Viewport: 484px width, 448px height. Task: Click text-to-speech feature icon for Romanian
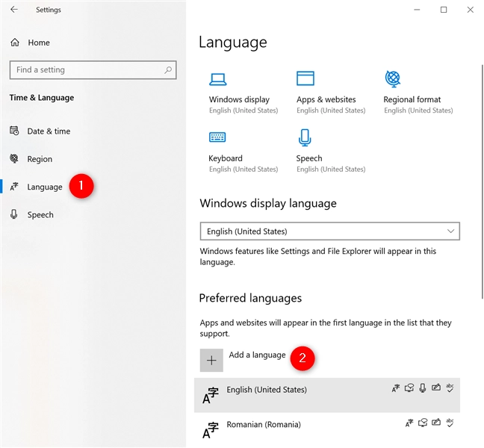point(423,423)
